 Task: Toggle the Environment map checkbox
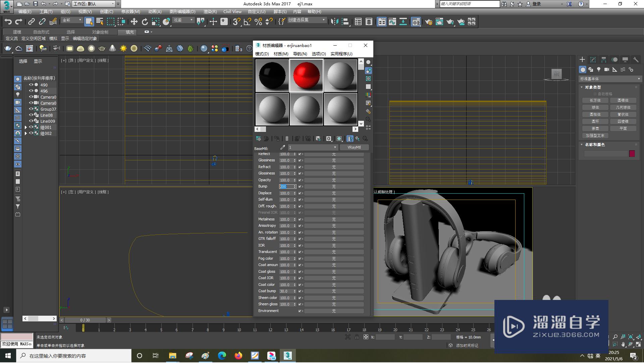click(x=300, y=311)
